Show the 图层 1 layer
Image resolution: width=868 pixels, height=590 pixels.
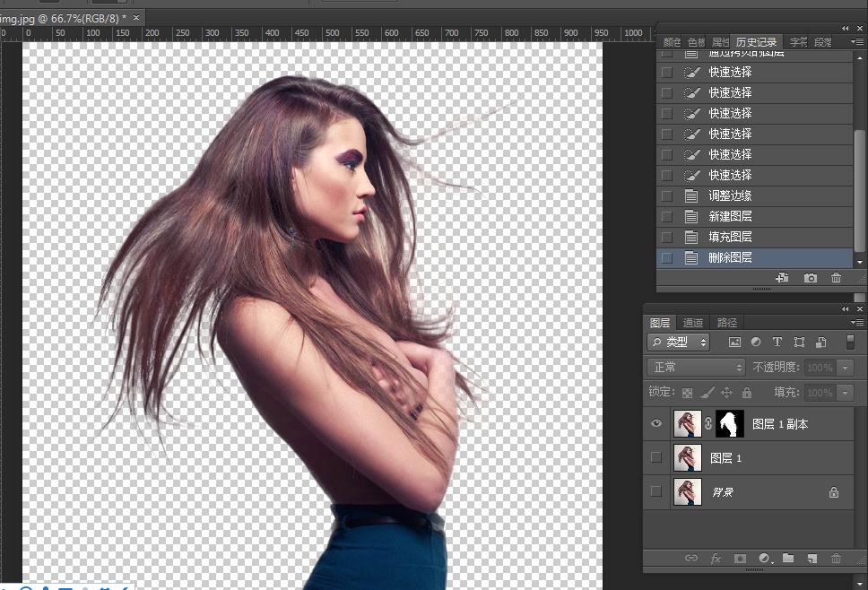[655, 457]
